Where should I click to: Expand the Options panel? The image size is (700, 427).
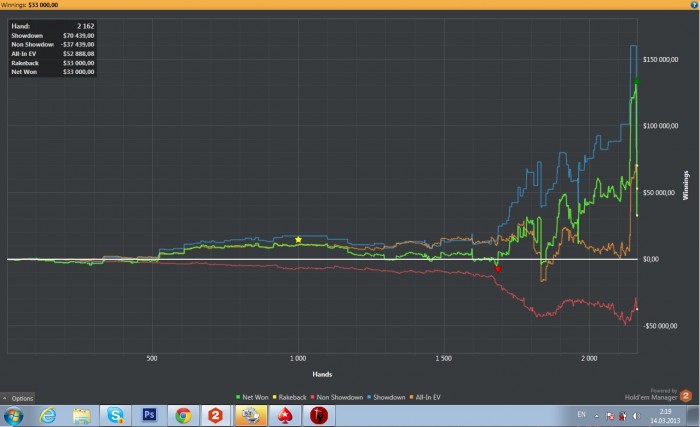tap(18, 398)
